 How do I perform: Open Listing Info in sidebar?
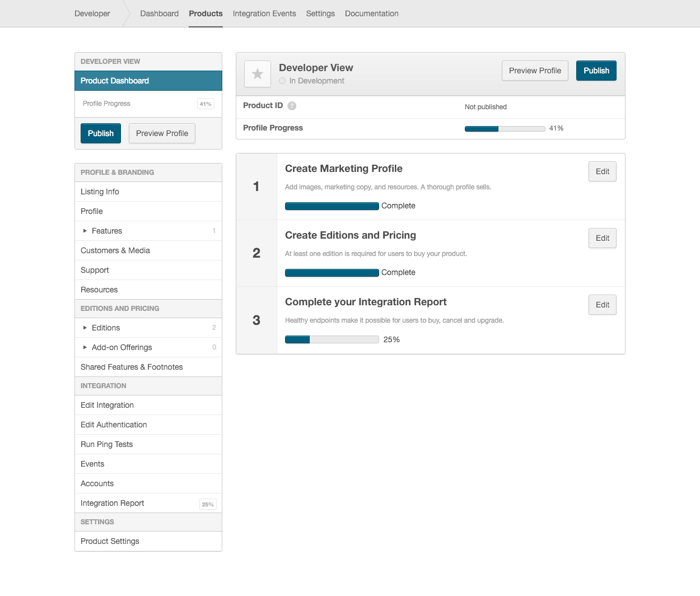point(148,192)
